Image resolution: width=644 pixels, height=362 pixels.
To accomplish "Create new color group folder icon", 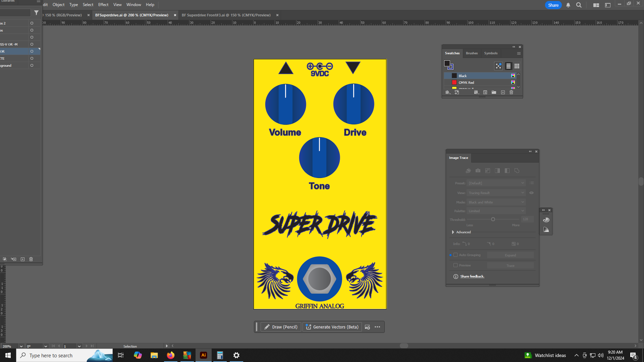I will (494, 92).
